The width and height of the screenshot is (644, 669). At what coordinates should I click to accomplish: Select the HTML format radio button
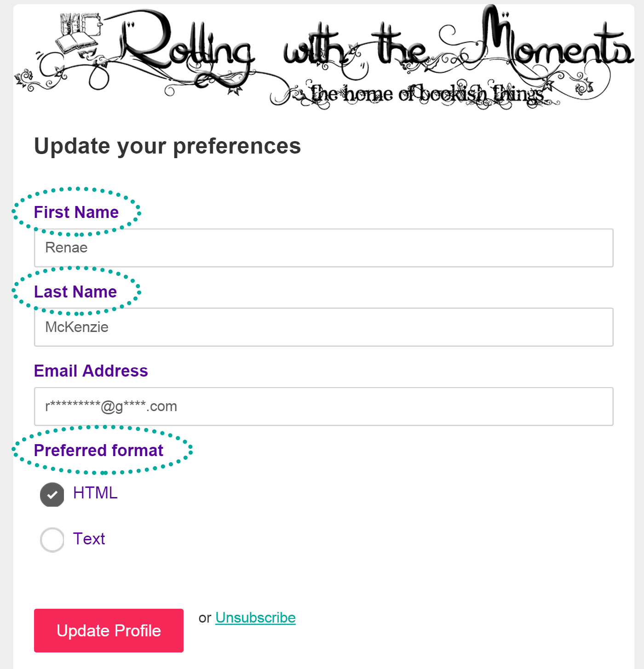[x=52, y=495]
